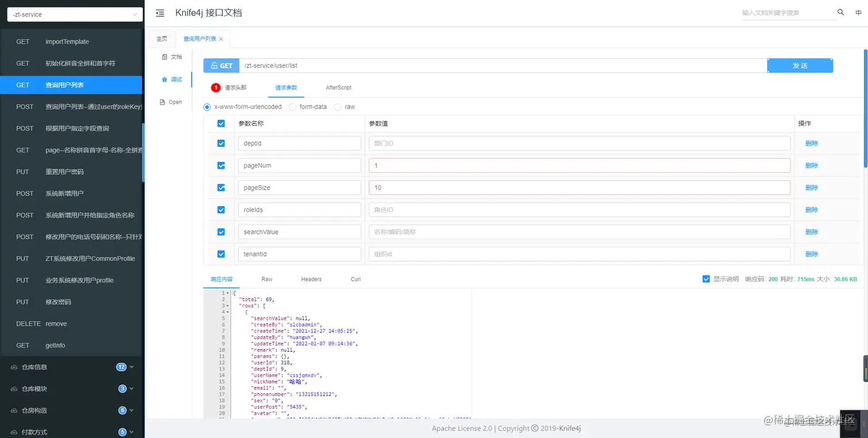Viewport: 868px width, 438px height.
Task: Delete the searchValue parameter row
Action: click(812, 232)
